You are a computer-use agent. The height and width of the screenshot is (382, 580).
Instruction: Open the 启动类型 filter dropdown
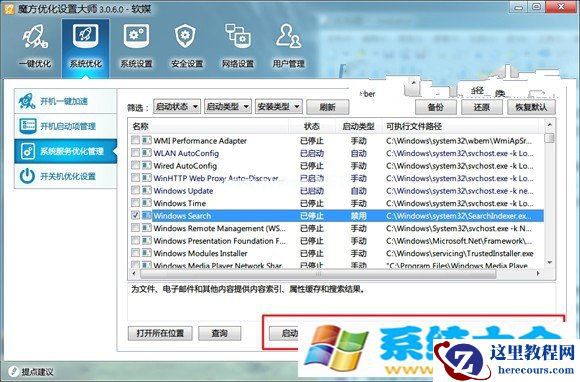tap(227, 107)
